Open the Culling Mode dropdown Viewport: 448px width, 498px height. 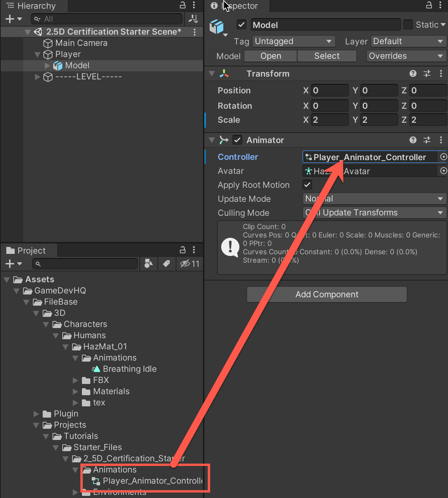(374, 213)
